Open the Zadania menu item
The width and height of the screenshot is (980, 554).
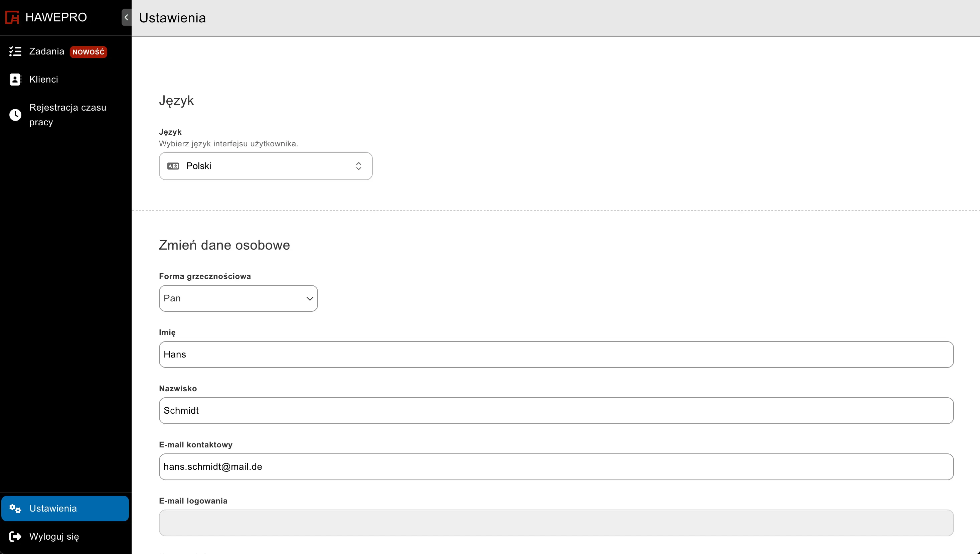click(x=66, y=51)
